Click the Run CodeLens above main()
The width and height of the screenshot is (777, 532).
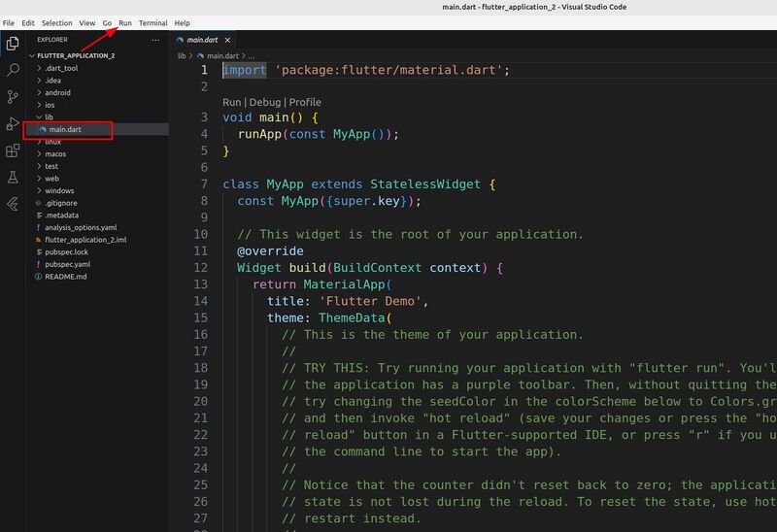point(231,102)
